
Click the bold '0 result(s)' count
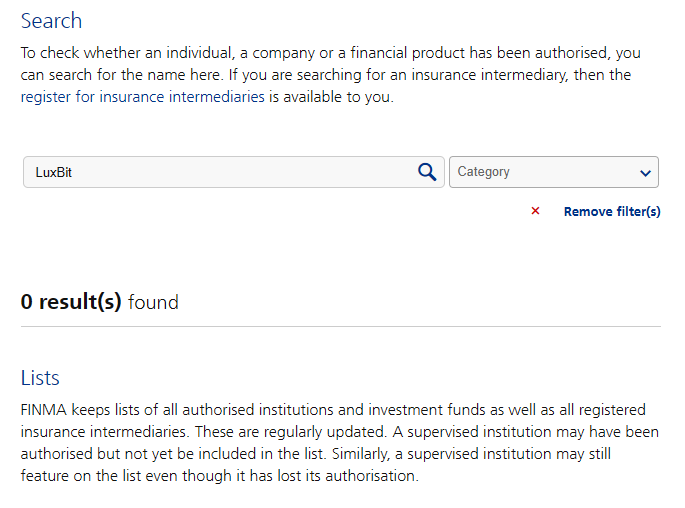71,301
